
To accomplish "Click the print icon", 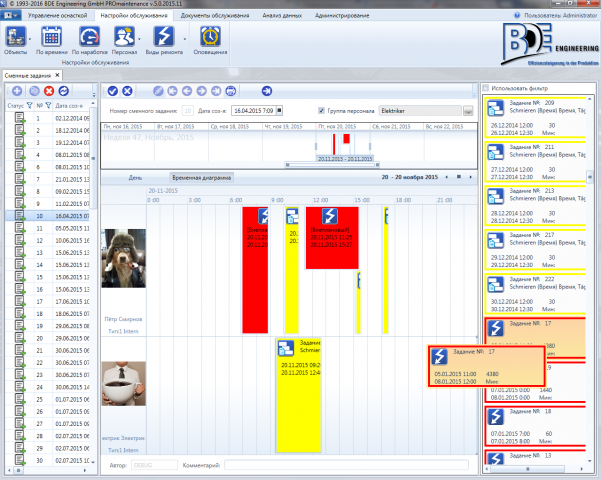I will click(231, 91).
